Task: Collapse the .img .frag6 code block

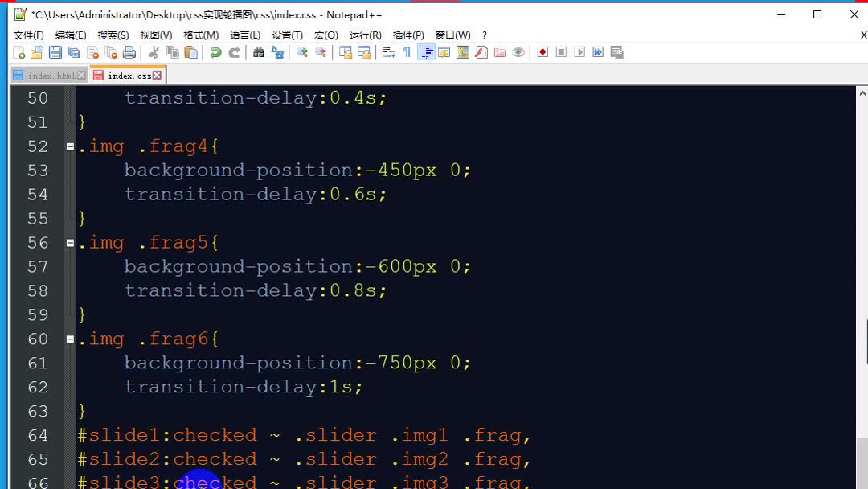Action: pyautogui.click(x=68, y=339)
